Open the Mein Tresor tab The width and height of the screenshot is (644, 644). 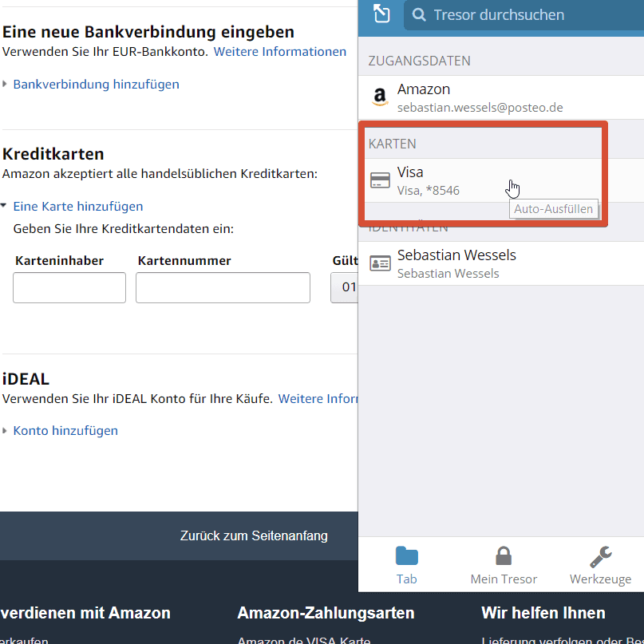pyautogui.click(x=504, y=565)
